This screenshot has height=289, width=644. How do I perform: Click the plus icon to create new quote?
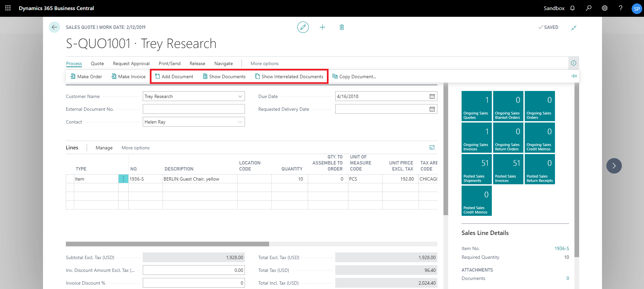pyautogui.click(x=322, y=27)
